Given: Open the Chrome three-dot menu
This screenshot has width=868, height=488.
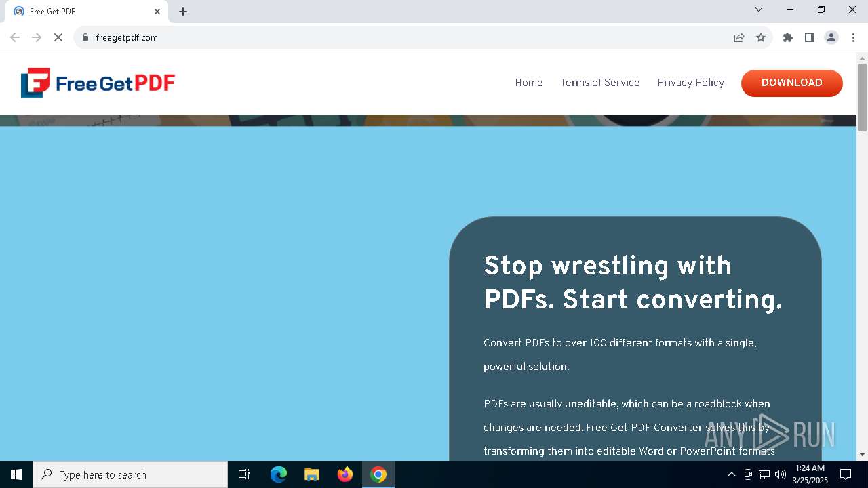Looking at the screenshot, I should (853, 37).
